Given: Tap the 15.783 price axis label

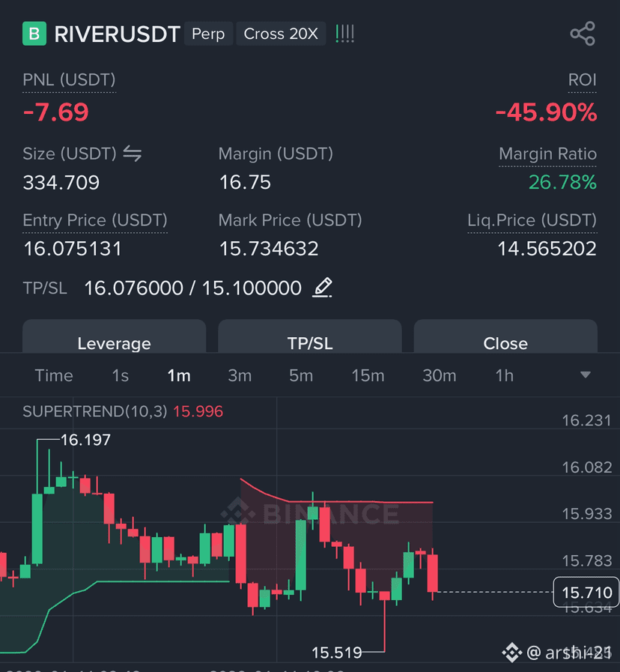Looking at the screenshot, I should pos(586,560).
